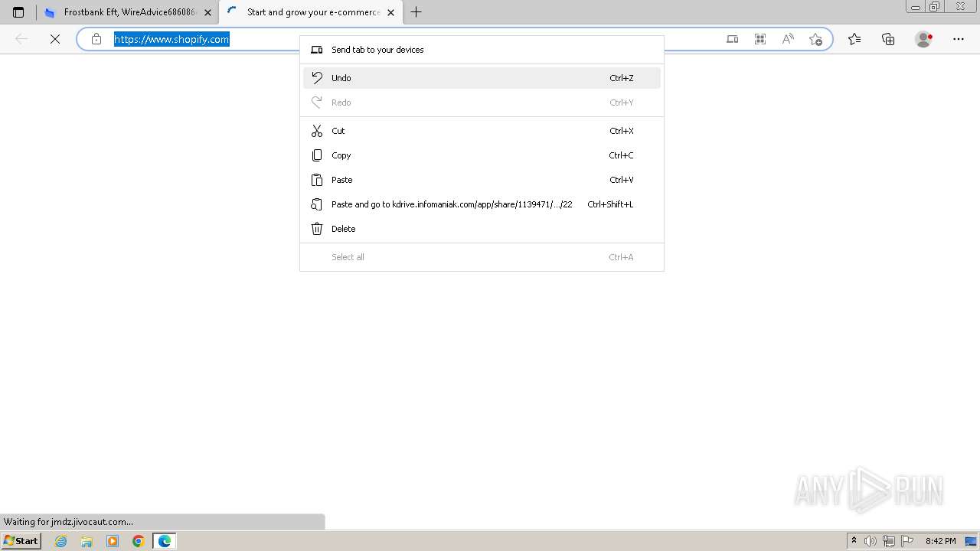Open the Favorites list icon
The image size is (980, 551).
point(854,39)
